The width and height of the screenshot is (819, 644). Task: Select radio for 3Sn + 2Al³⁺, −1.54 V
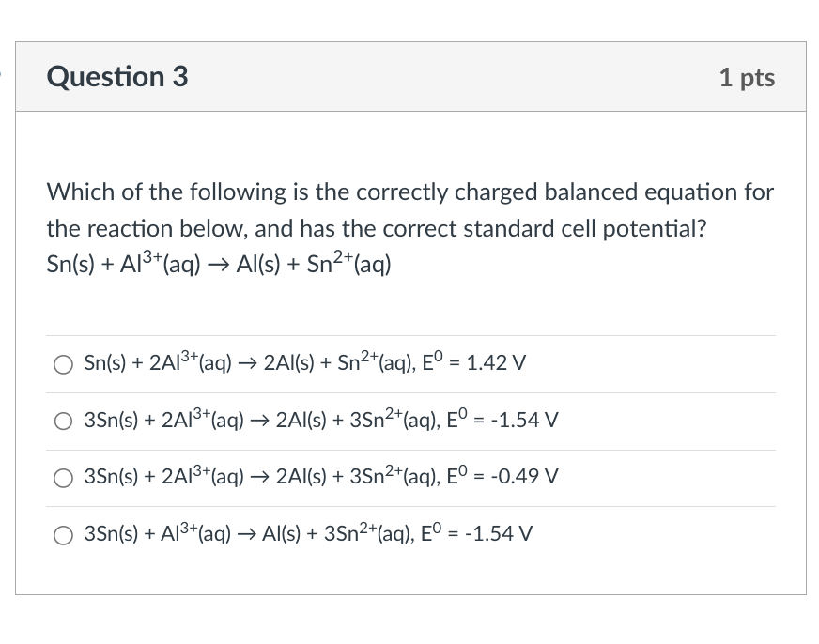tap(62, 421)
